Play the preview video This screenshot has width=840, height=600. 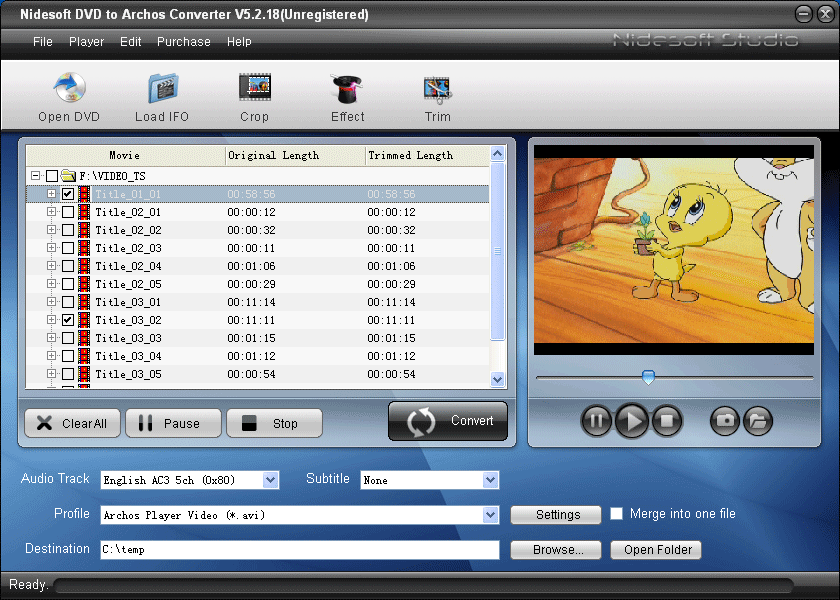click(632, 421)
